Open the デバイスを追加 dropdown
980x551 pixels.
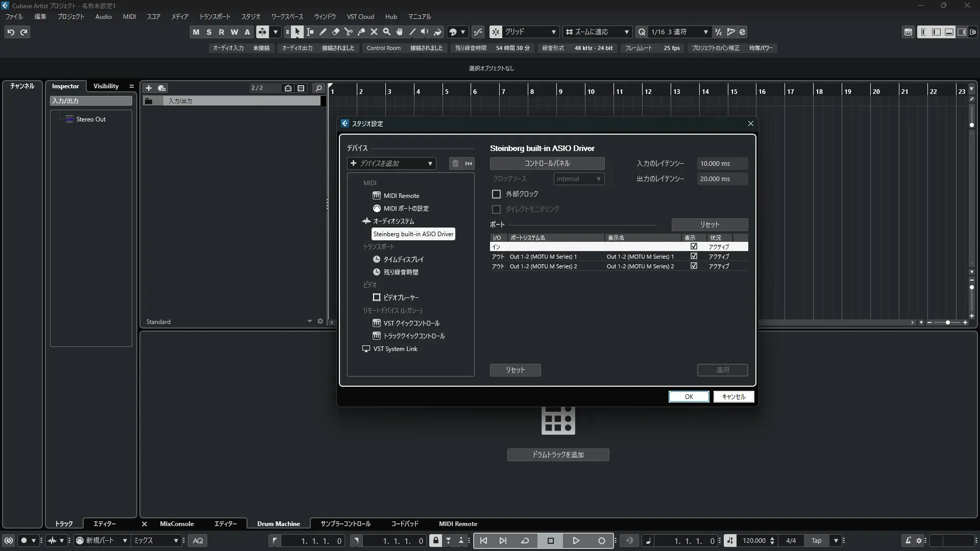[x=391, y=163]
